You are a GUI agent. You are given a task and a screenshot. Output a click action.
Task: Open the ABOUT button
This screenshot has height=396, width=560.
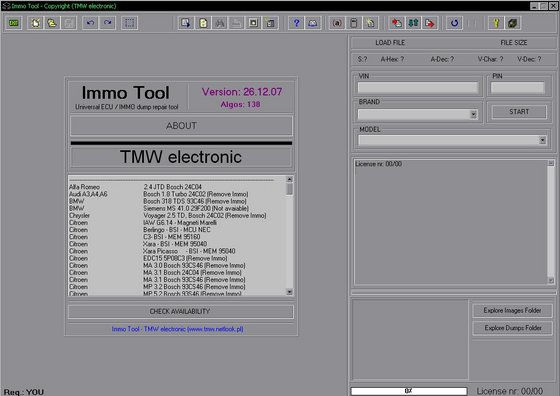click(x=181, y=126)
